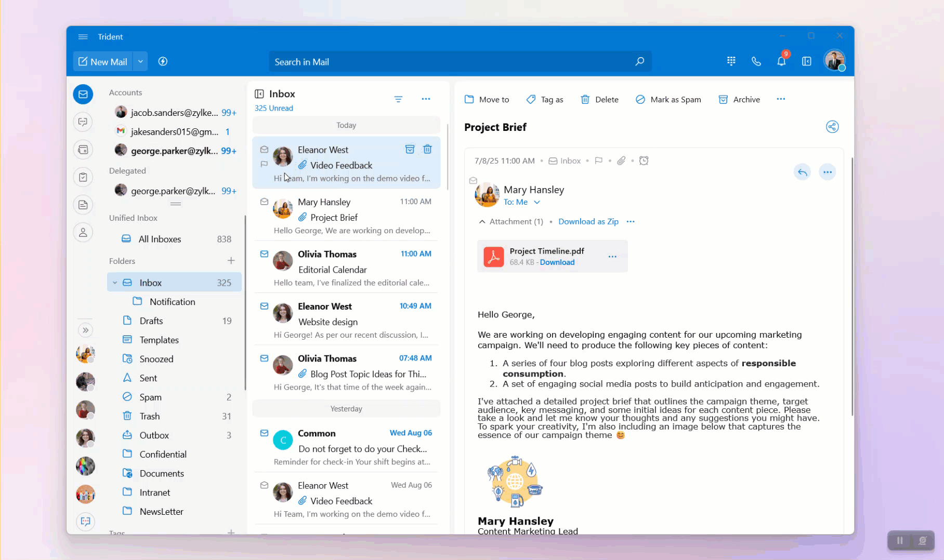Open the Move to folder menu
Screen dimensions: 944x560
tap(487, 99)
